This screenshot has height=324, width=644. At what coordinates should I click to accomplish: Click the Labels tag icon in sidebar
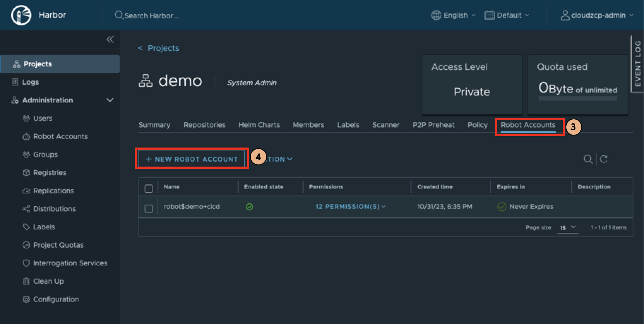(x=26, y=227)
